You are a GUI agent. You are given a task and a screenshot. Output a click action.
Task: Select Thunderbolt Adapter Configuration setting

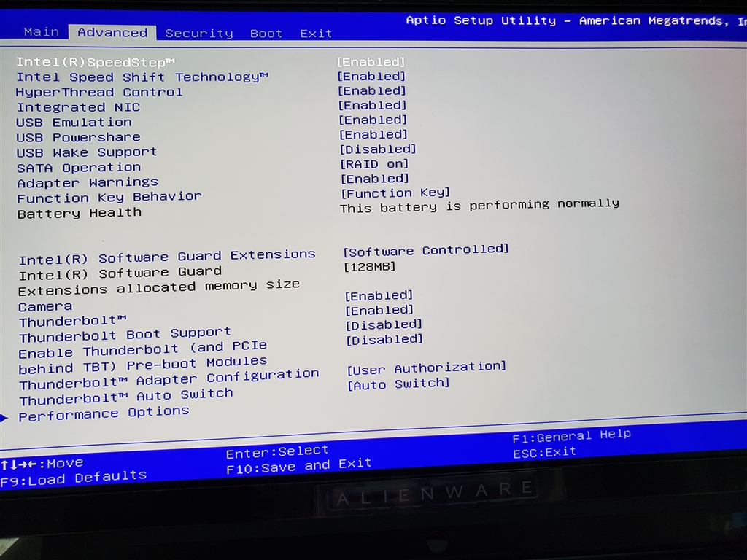pos(169,379)
